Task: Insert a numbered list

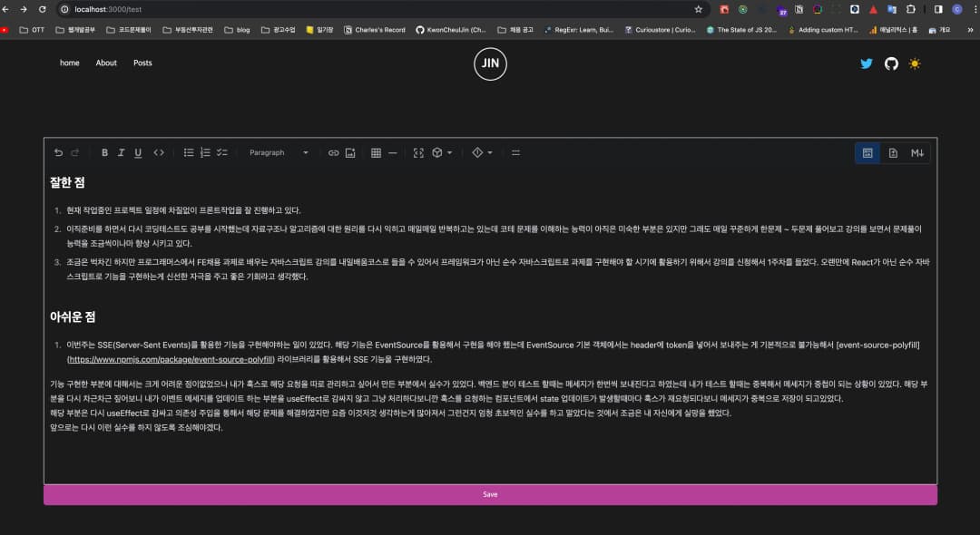Action: [x=205, y=153]
